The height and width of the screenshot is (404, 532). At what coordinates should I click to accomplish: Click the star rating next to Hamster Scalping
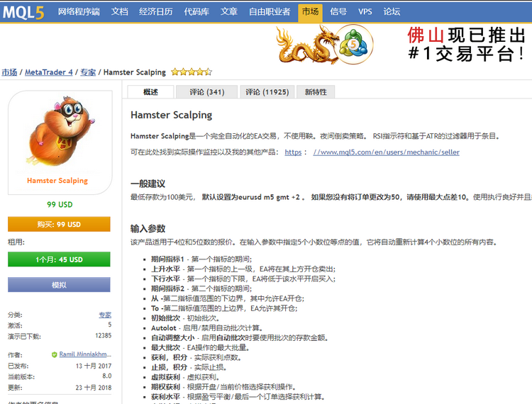192,72
